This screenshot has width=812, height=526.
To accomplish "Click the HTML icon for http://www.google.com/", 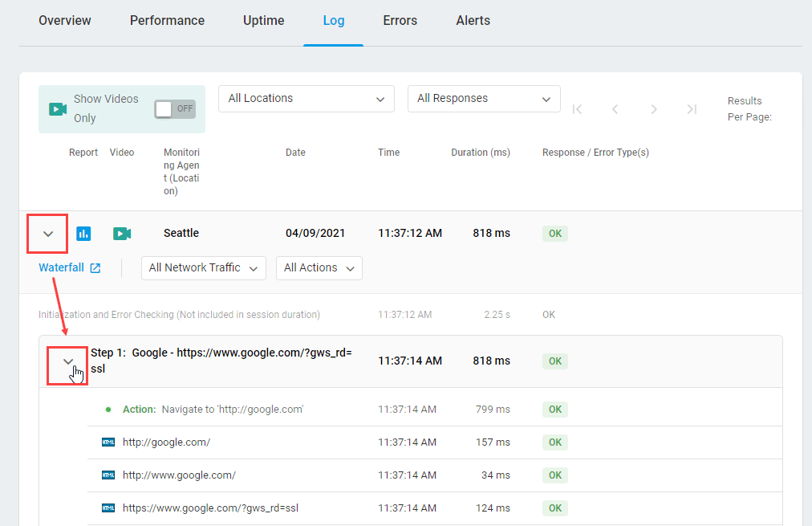I will [108, 475].
